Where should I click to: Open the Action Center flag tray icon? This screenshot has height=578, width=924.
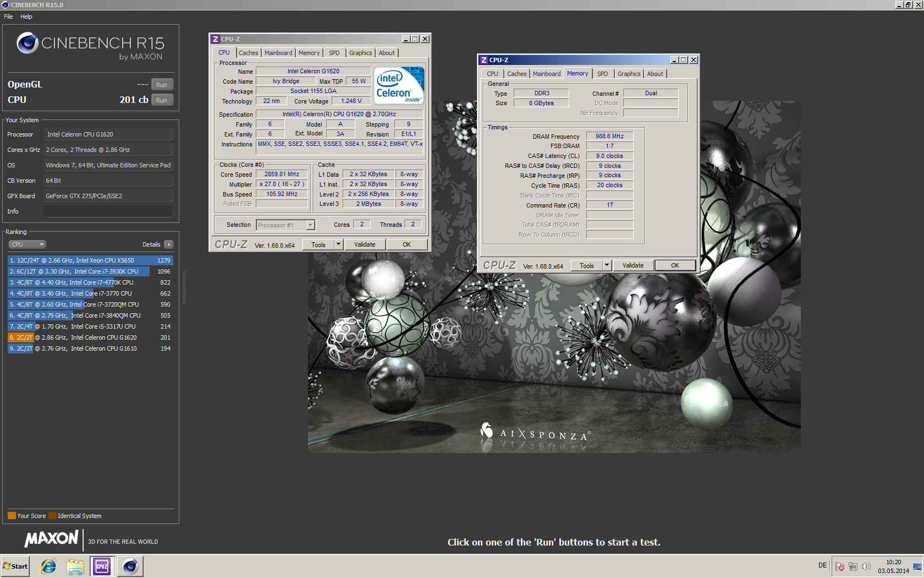click(x=840, y=566)
